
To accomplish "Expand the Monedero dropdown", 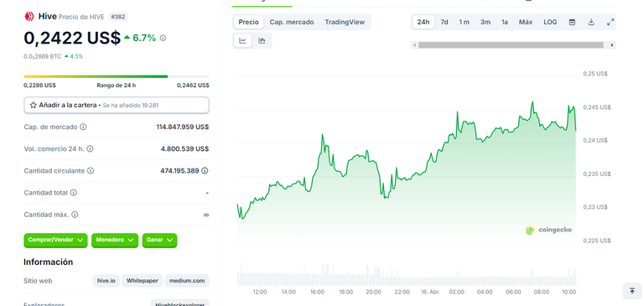I will click(x=114, y=241).
